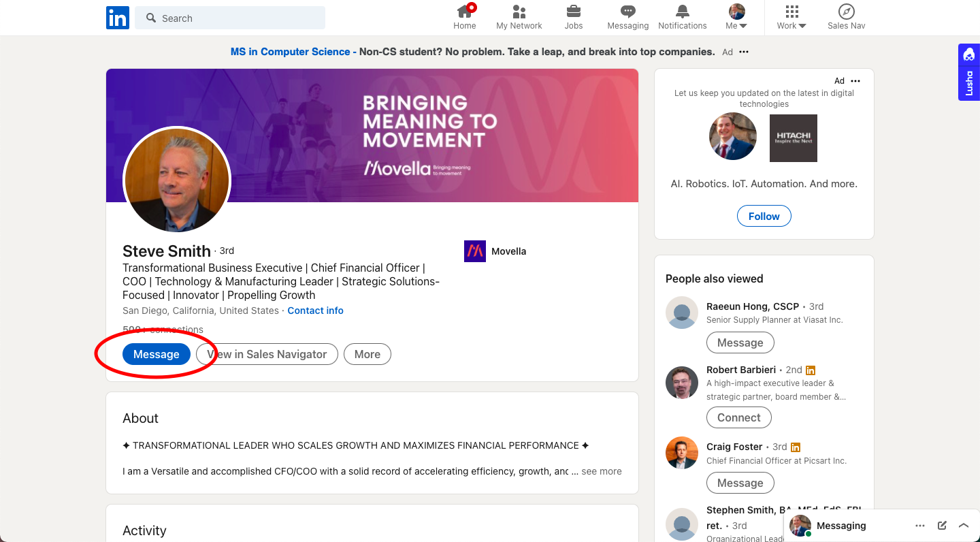
Task: Open Messaging from the top navigation
Action: click(x=627, y=17)
